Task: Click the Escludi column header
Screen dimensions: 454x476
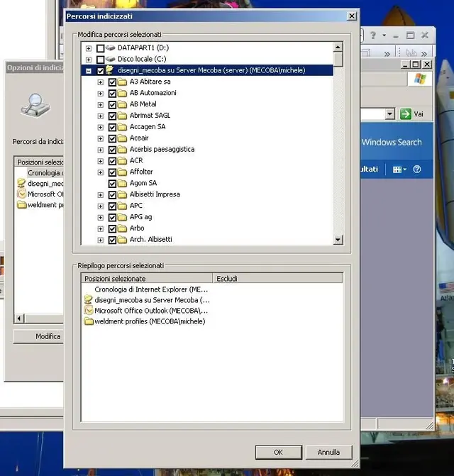Action: coord(277,278)
